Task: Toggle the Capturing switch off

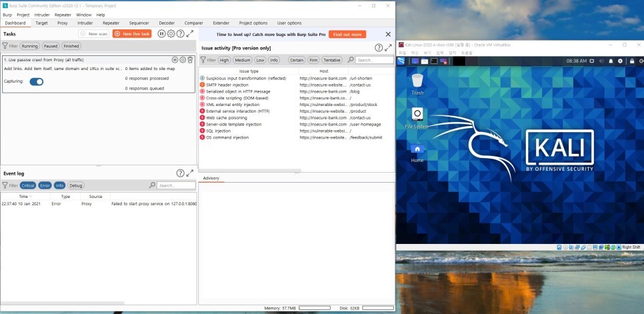Action: click(37, 82)
